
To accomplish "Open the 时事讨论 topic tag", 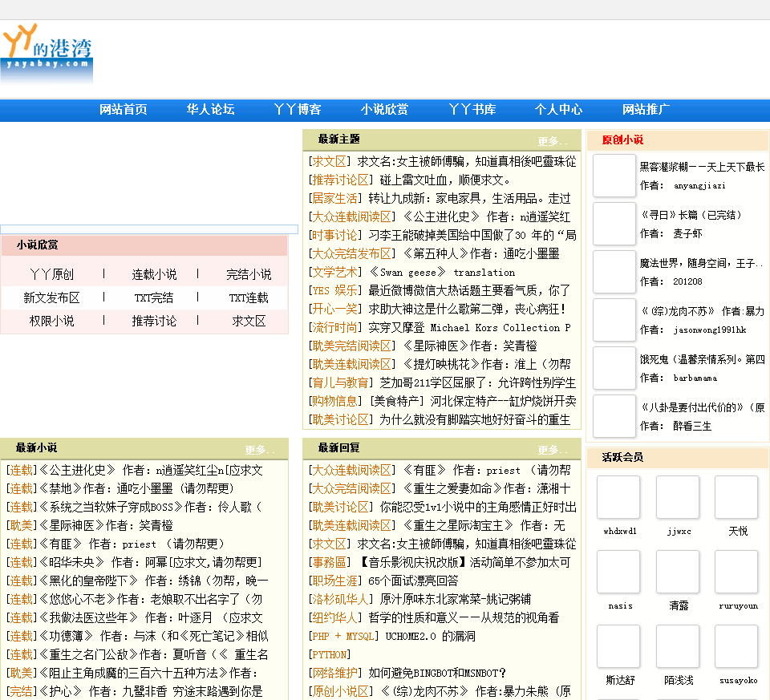I will pyautogui.click(x=335, y=236).
